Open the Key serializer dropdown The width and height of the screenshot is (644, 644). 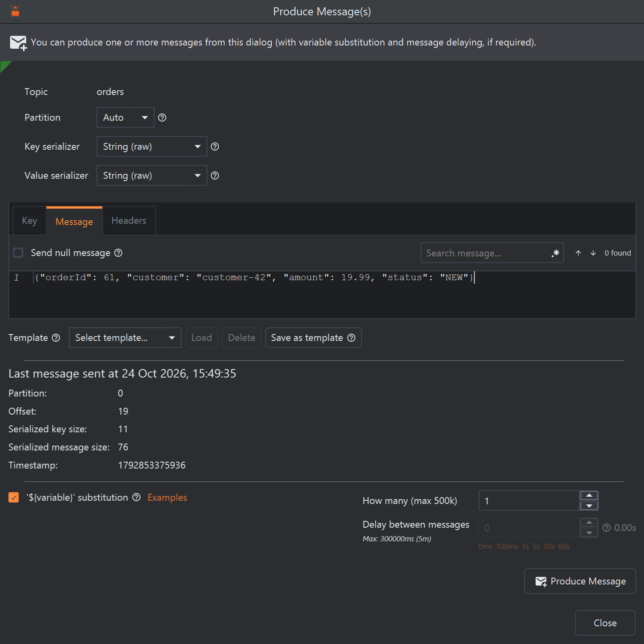[152, 147]
